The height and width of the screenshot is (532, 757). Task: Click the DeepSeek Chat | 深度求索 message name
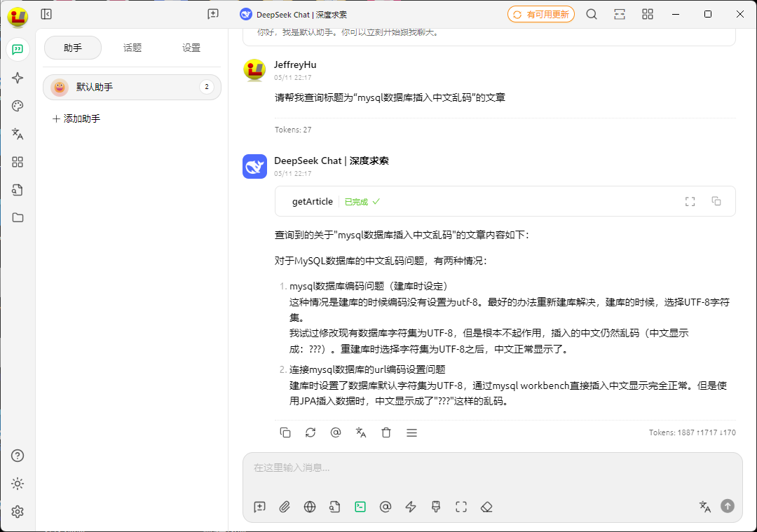[331, 161]
